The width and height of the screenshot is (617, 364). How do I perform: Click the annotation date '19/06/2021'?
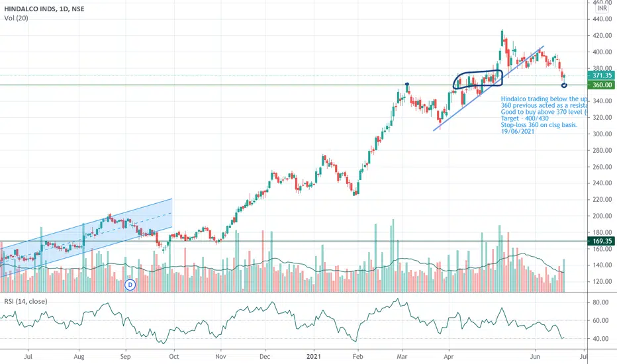(518, 132)
